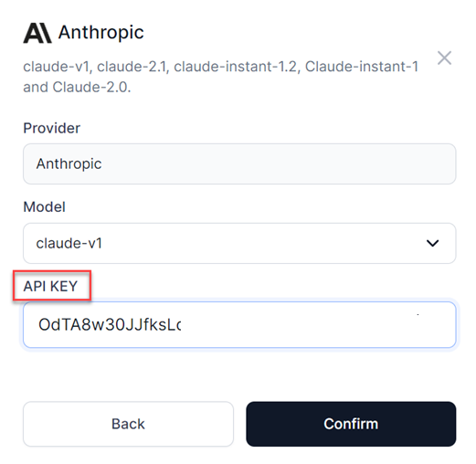Select the Provider field showing Anthropic
Screen dimensions: 476x464
tap(239, 163)
